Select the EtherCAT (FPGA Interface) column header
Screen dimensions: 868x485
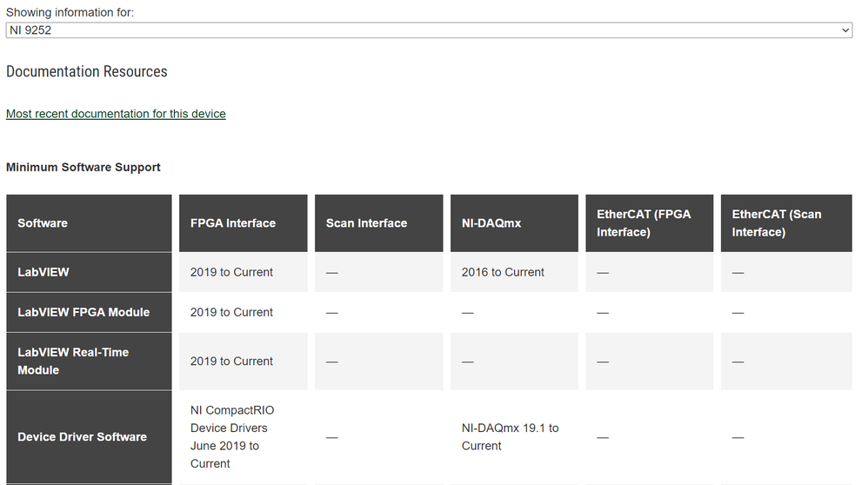click(x=650, y=223)
